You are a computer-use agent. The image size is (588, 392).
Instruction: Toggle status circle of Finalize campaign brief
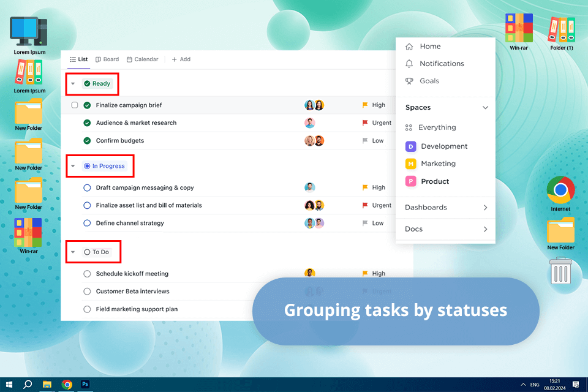pyautogui.click(x=87, y=105)
